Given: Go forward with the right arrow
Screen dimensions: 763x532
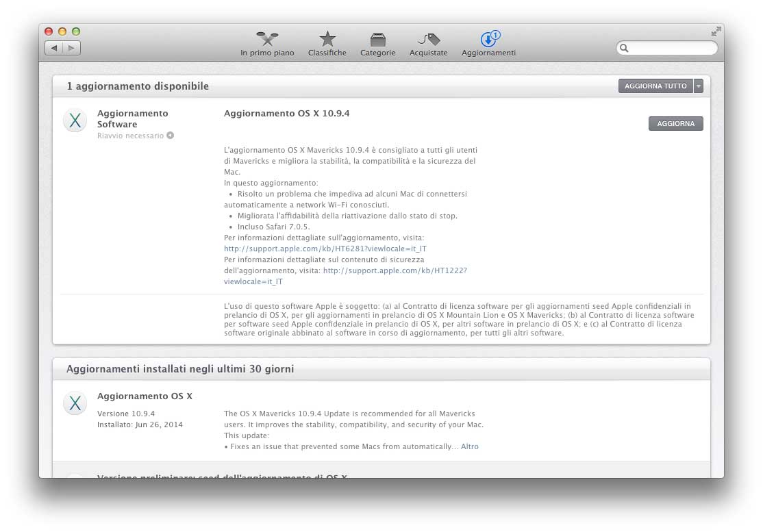Looking at the screenshot, I should [71, 48].
